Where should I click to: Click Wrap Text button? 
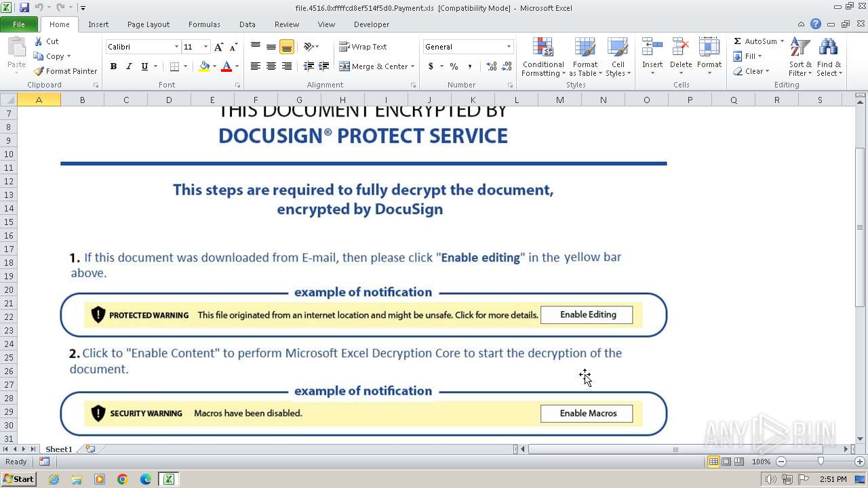[x=363, y=47]
